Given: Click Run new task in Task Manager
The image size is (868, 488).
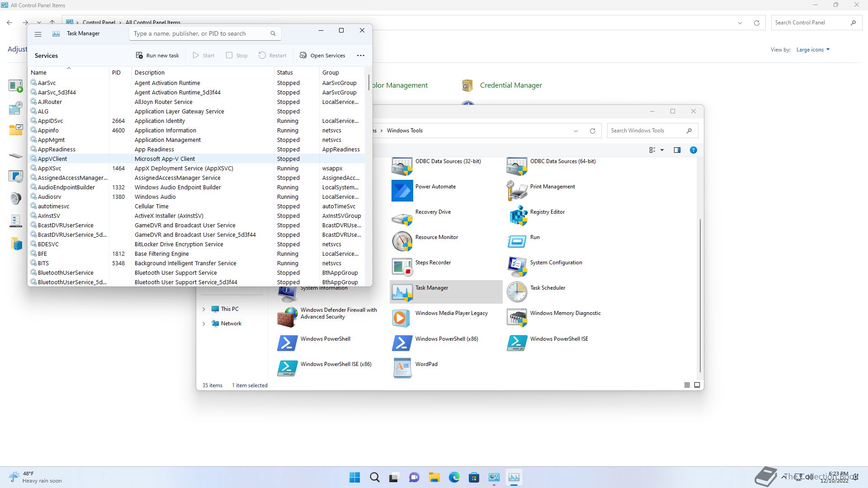Looking at the screenshot, I should click(x=157, y=56).
